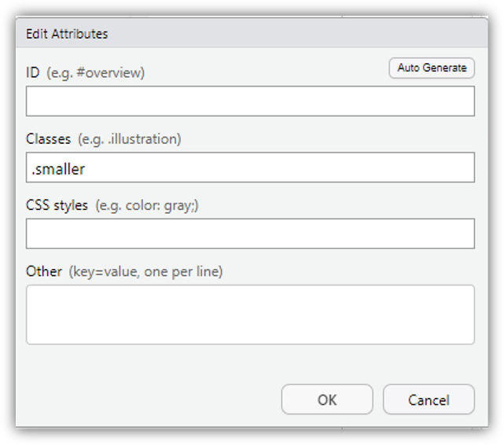The width and height of the screenshot is (504, 445).
Task: Click the Classes field label
Action: point(48,138)
